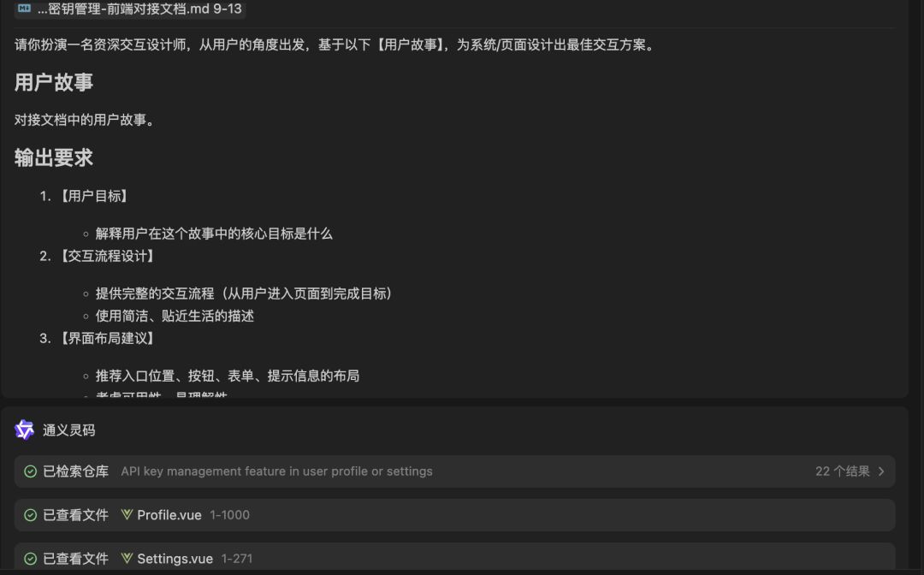Open Profile.vue file link
The height and width of the screenshot is (575, 924).
[x=169, y=515]
